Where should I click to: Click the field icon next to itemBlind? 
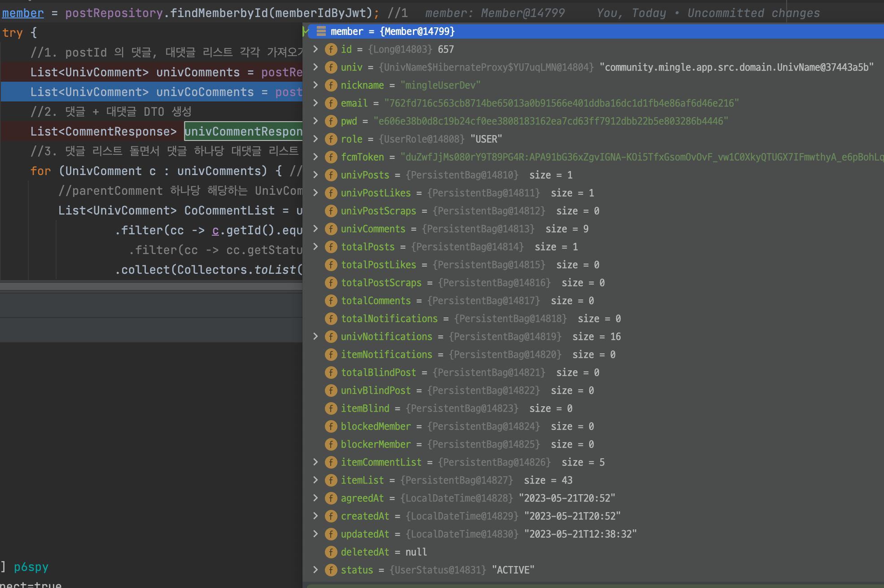331,408
